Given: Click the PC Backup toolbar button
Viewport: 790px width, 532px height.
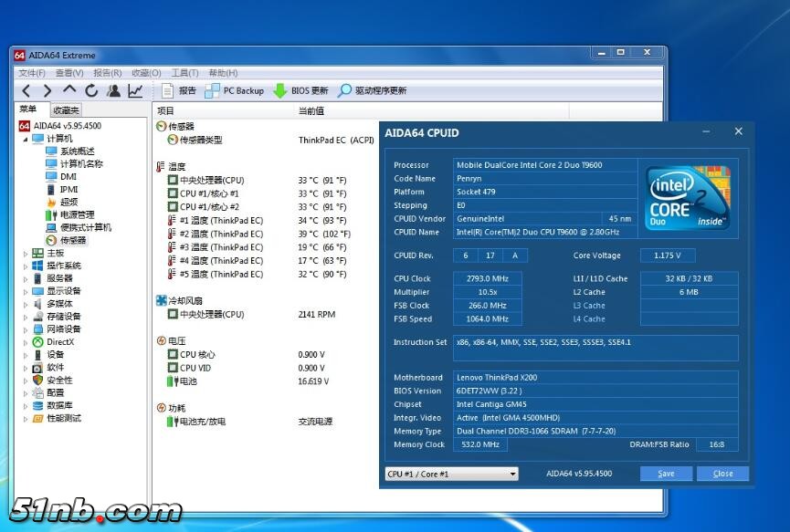Looking at the screenshot, I should (235, 90).
